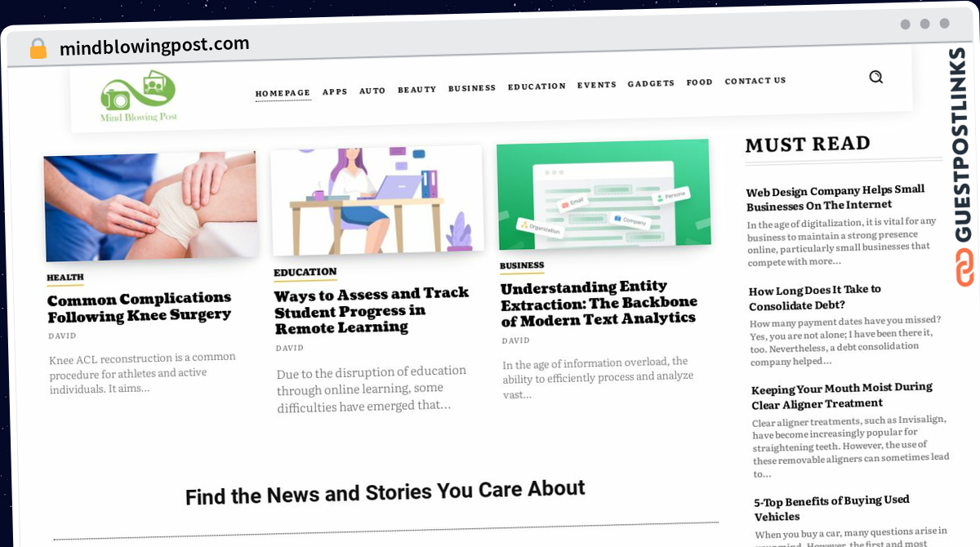This screenshot has width=980, height=547.
Task: Click the Mind Blowing Post logo
Action: (138, 96)
